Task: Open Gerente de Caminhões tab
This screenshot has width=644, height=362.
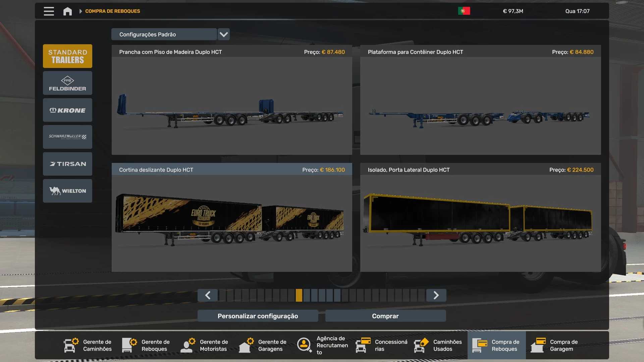Action: tap(88, 345)
